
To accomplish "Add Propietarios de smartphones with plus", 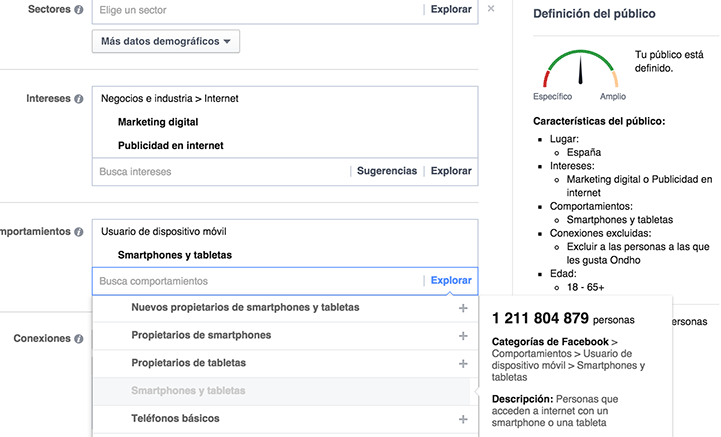I will [463, 336].
